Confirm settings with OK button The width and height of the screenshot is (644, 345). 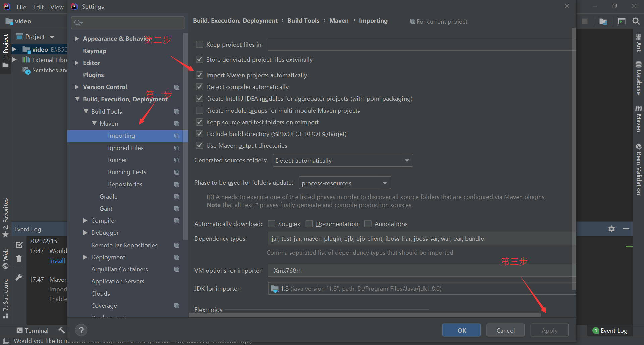tap(462, 330)
